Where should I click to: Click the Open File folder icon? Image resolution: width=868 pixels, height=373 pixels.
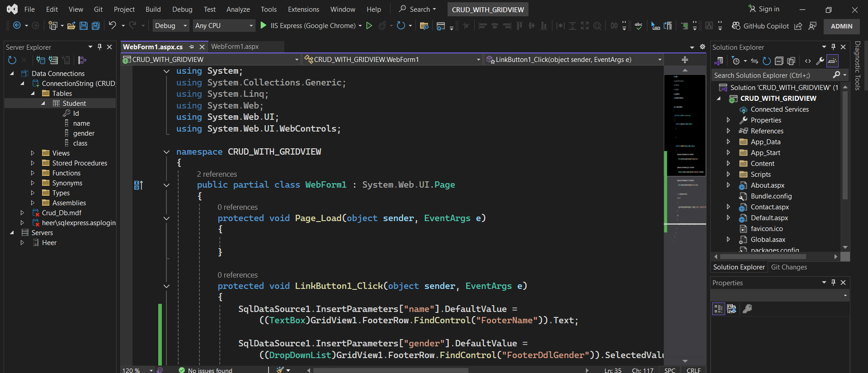pyautogui.click(x=71, y=26)
